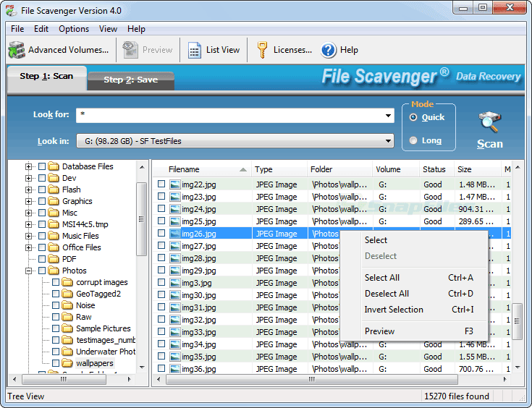Click the tree panel scroll right arrow

(x=130, y=379)
